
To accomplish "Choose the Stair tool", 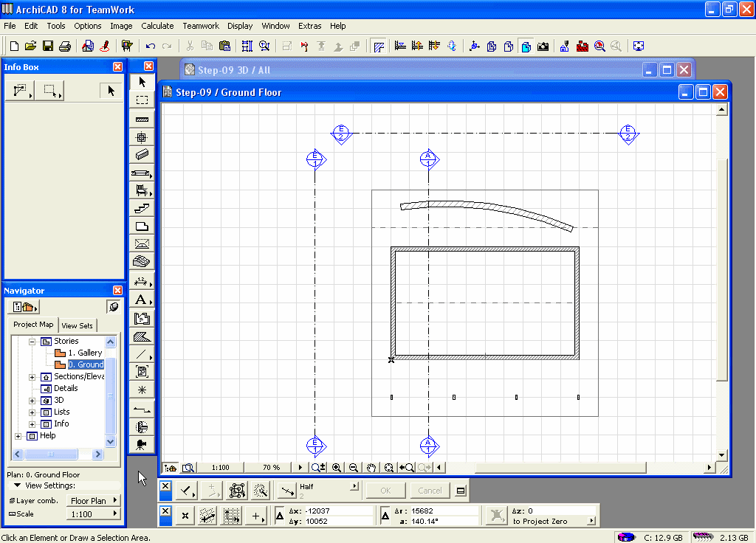I will (x=142, y=209).
